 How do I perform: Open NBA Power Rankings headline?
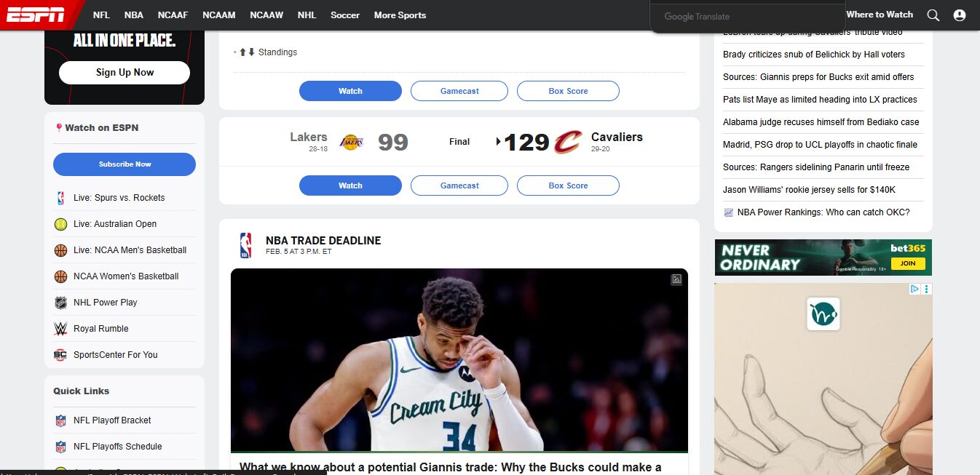point(823,212)
